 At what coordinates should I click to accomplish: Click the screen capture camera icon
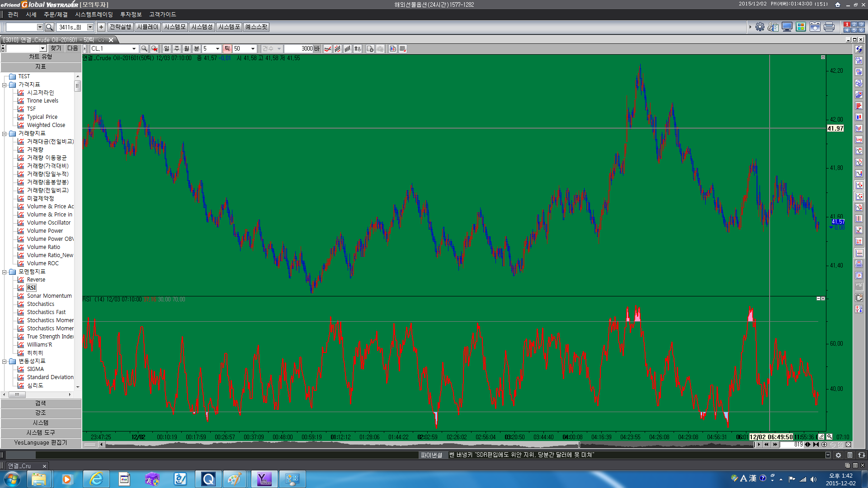[x=815, y=27]
